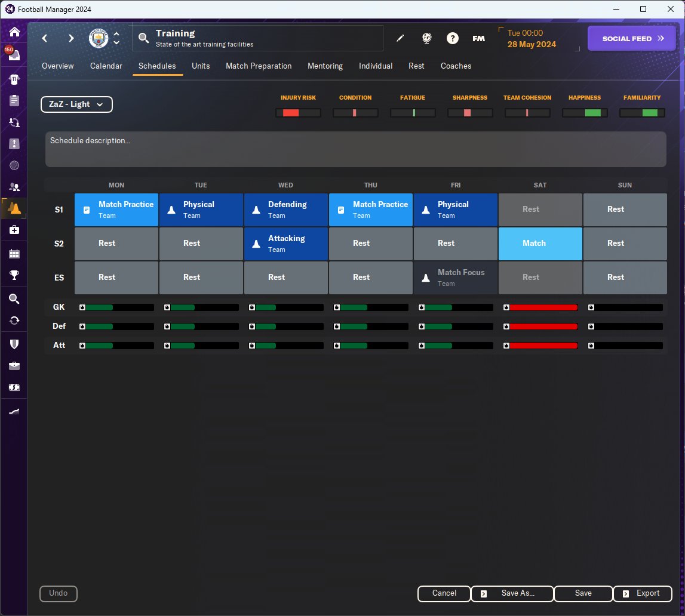Image resolution: width=685 pixels, height=616 pixels.
Task: Toggle Att intensity lock for Saturday
Action: pyautogui.click(x=506, y=346)
